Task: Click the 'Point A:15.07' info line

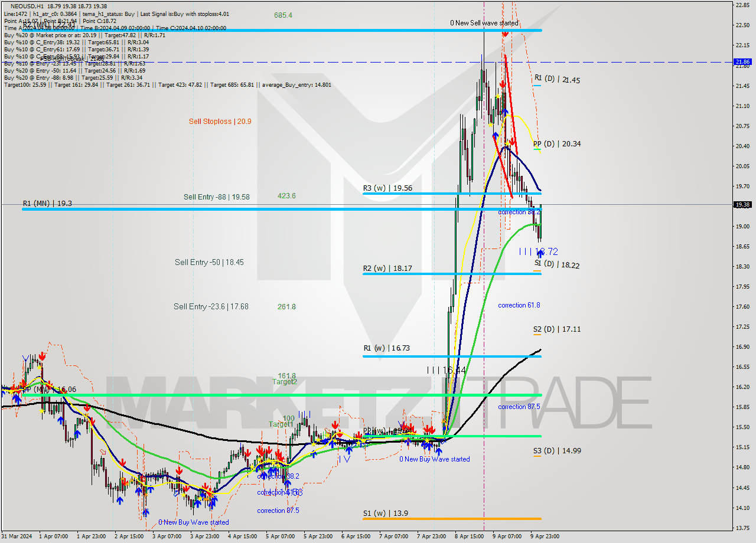Action: [60, 21]
